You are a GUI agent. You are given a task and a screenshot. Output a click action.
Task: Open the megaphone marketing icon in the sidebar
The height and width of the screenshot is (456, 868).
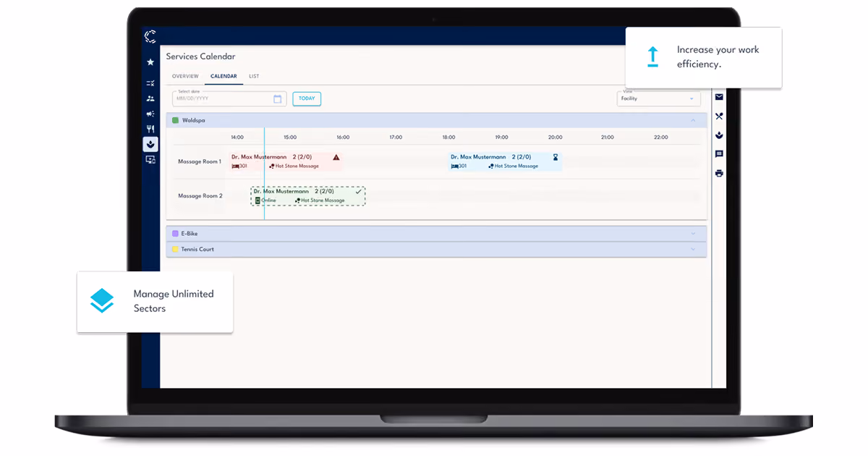150,114
